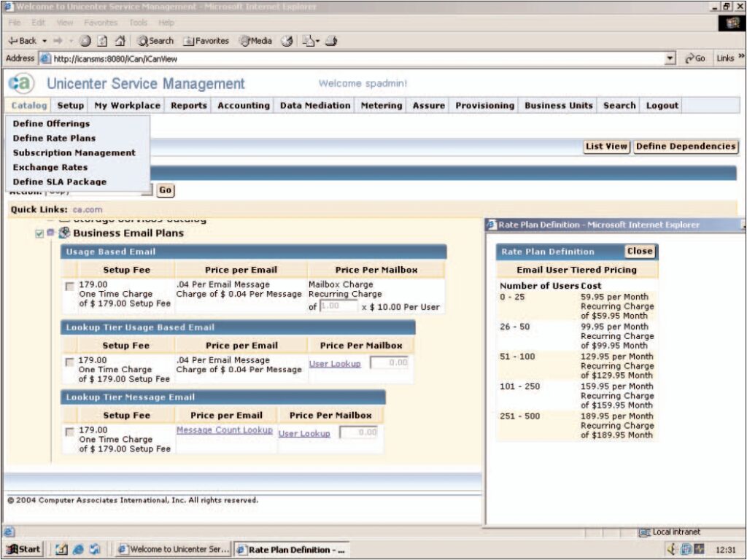The width and height of the screenshot is (747, 560).
Task: Click the dark graph system tray icon
Action: click(x=699, y=549)
